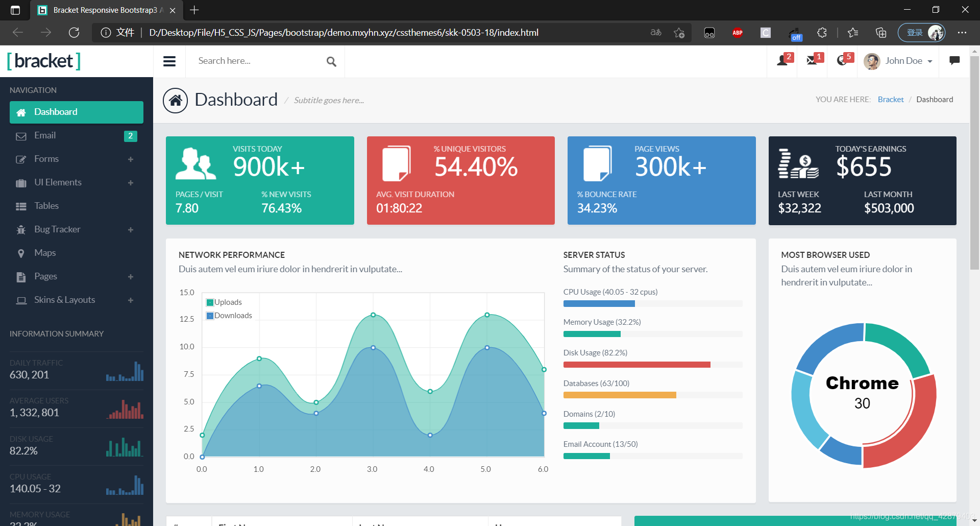The height and width of the screenshot is (526, 980).
Task: Select Dashboard in the navigation sidebar
Action: tap(77, 112)
